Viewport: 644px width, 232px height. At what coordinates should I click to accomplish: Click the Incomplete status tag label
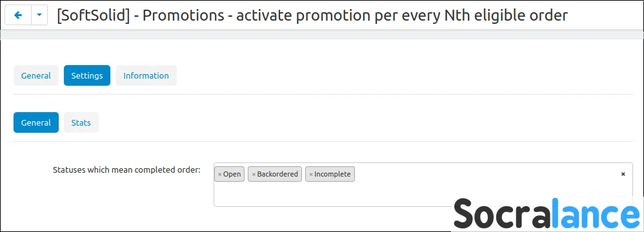(333, 174)
